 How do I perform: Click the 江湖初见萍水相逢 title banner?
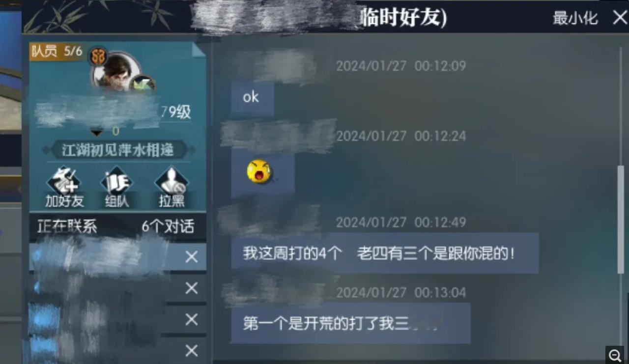point(118,150)
